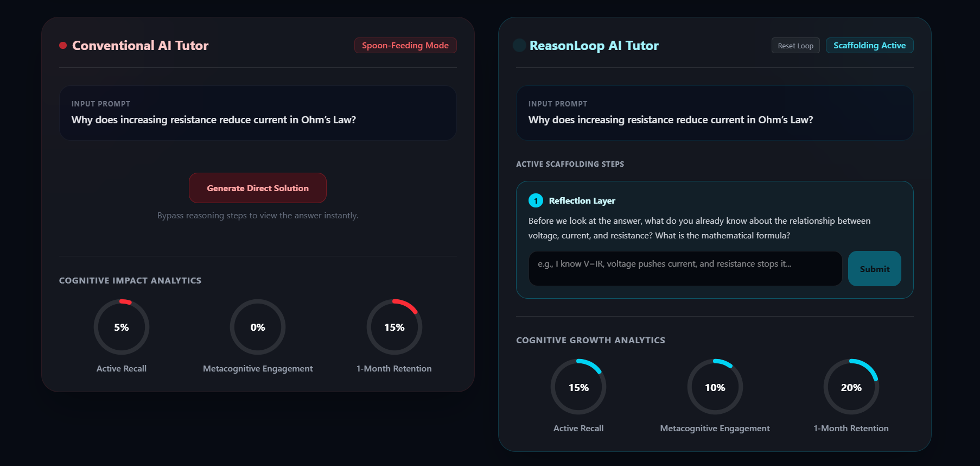Click the Scaffolding Active badge

(870, 46)
